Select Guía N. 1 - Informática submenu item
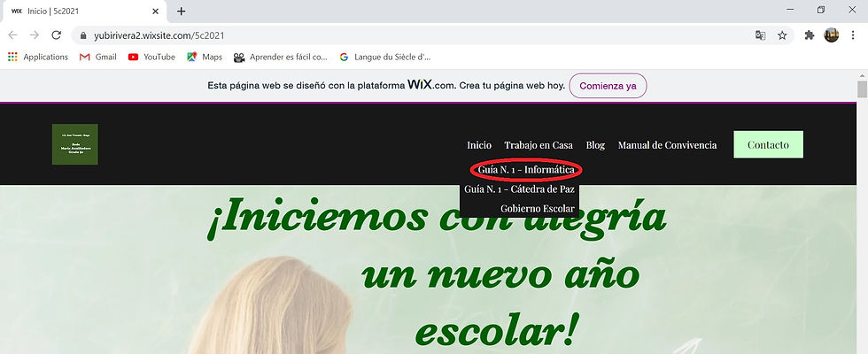 (x=526, y=170)
